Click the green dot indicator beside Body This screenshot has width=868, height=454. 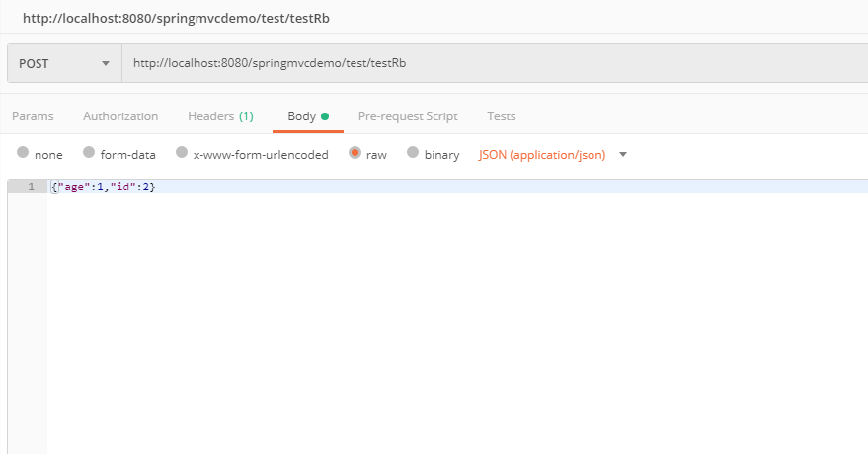point(325,116)
